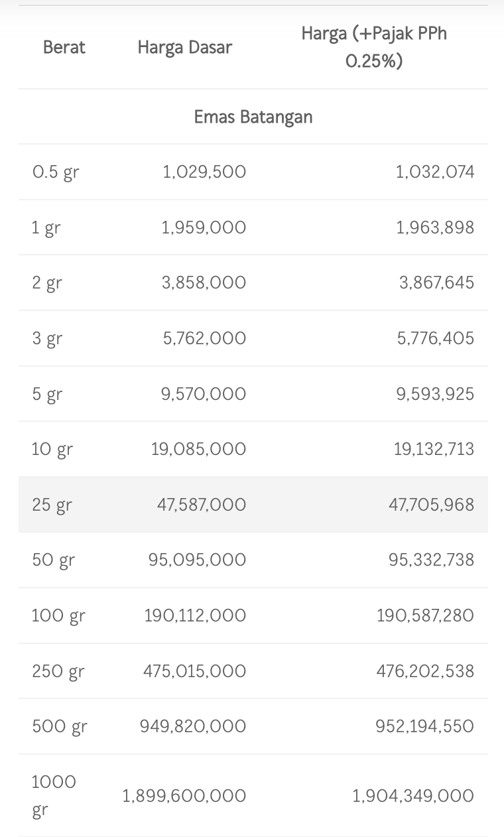
Task: Click base price 1,959,000 for 1 gr
Action: (204, 227)
